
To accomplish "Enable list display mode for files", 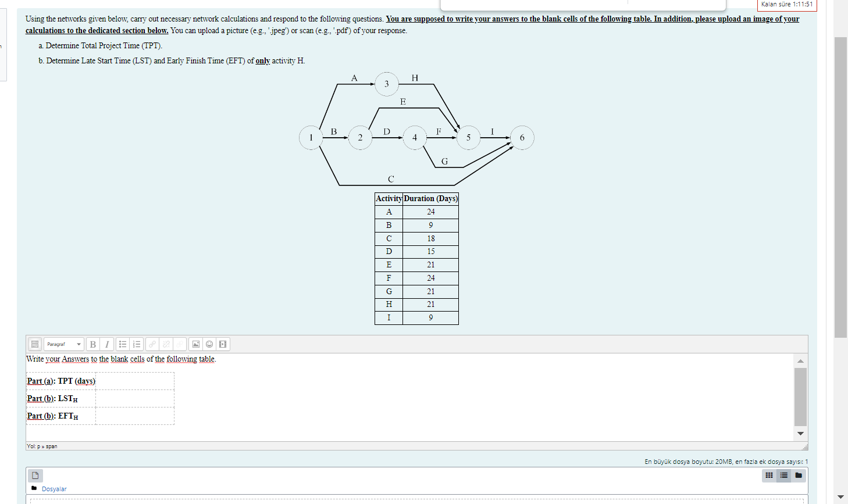I will (783, 476).
